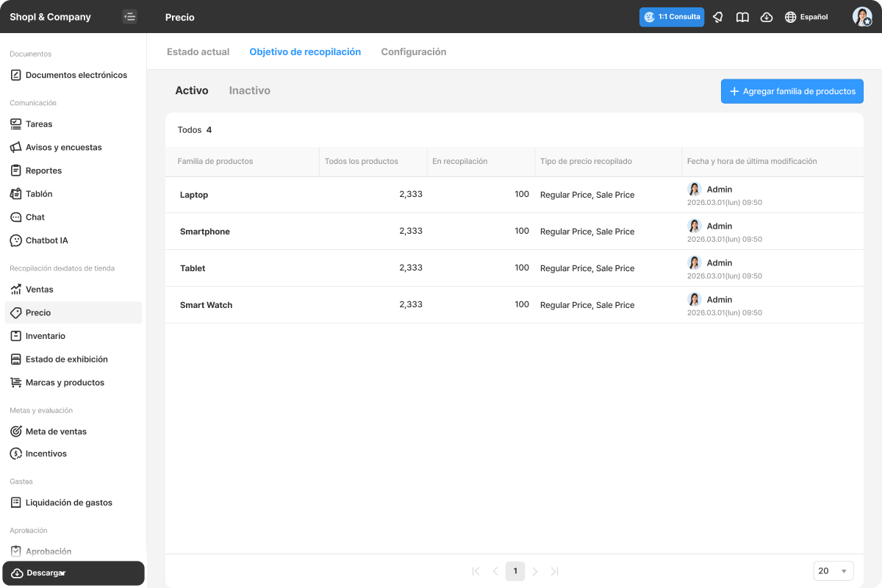The width and height of the screenshot is (882, 588).
Task: Open the user guide book icon
Action: pos(742,17)
